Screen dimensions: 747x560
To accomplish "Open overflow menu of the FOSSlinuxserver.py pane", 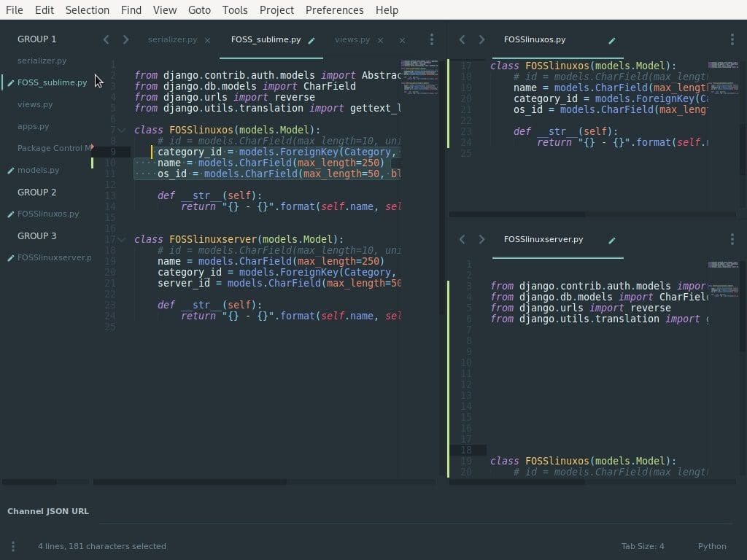I will 732,238.
